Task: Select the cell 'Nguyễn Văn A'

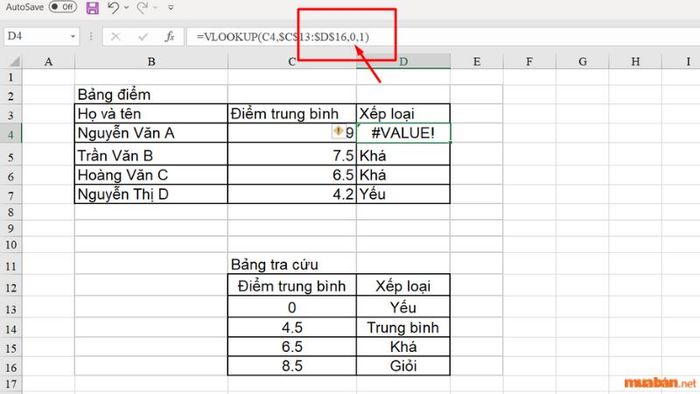Action: click(151, 133)
